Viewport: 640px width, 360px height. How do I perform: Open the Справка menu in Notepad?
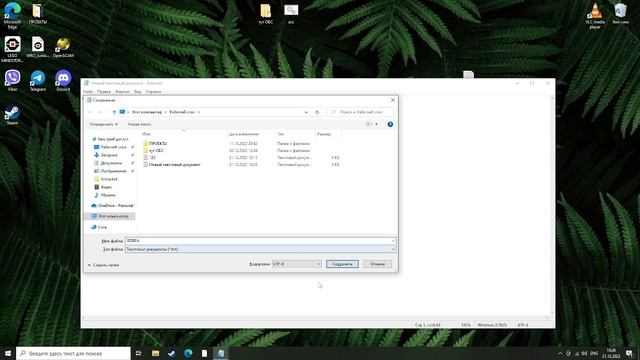point(153,92)
